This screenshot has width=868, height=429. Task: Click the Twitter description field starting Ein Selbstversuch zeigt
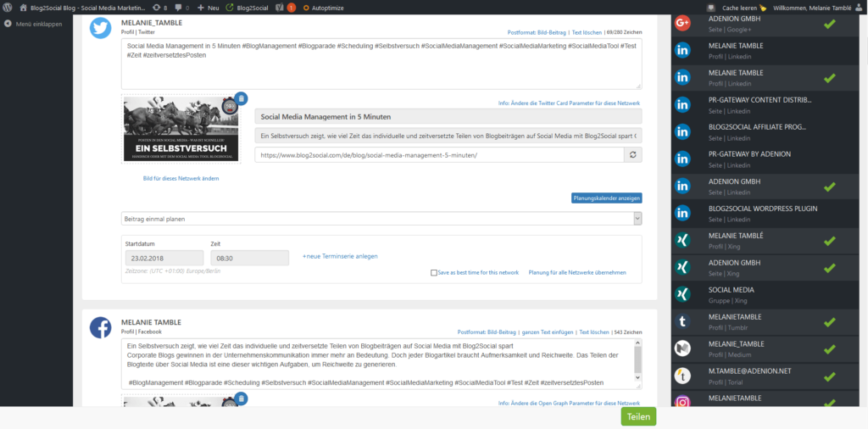point(448,136)
